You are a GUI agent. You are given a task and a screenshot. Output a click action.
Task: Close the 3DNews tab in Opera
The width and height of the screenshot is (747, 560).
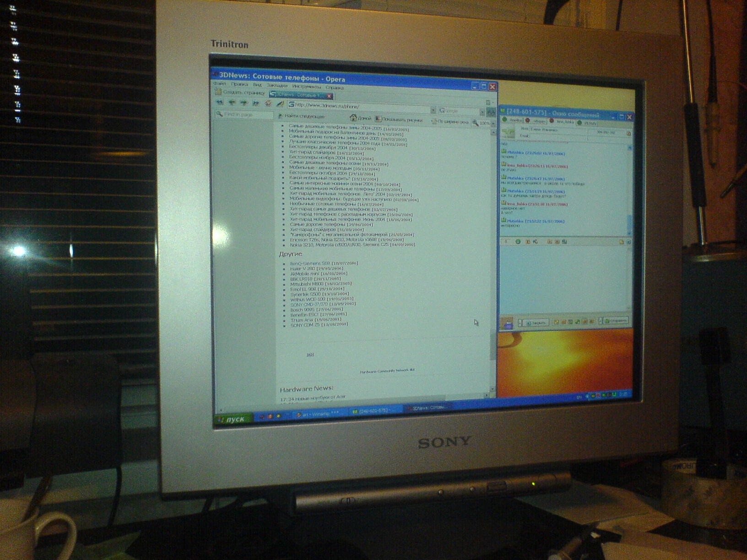coord(329,96)
